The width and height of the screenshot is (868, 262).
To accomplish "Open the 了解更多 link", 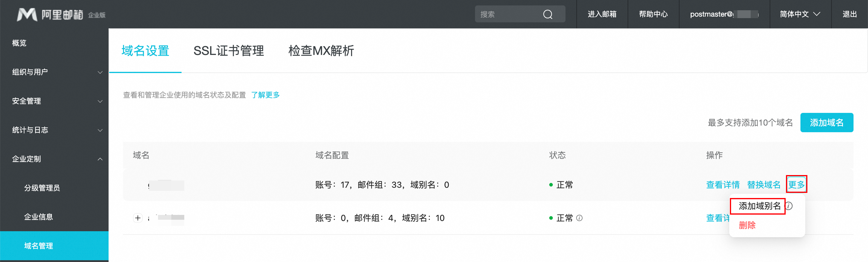I will (265, 95).
